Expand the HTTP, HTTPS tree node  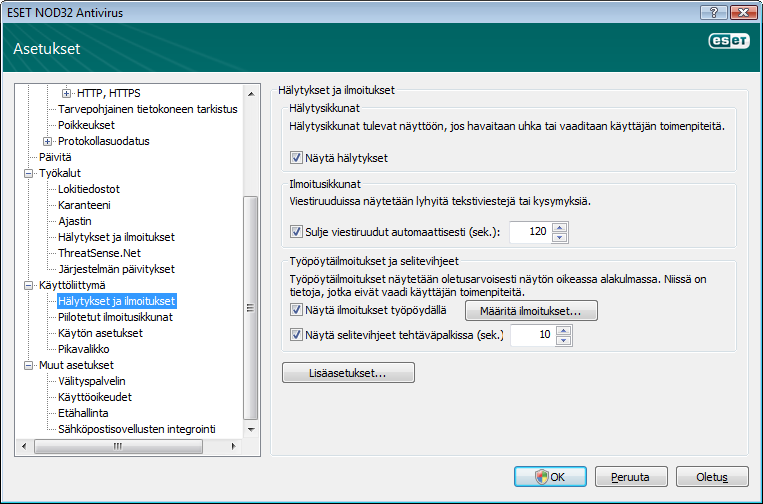click(x=66, y=93)
